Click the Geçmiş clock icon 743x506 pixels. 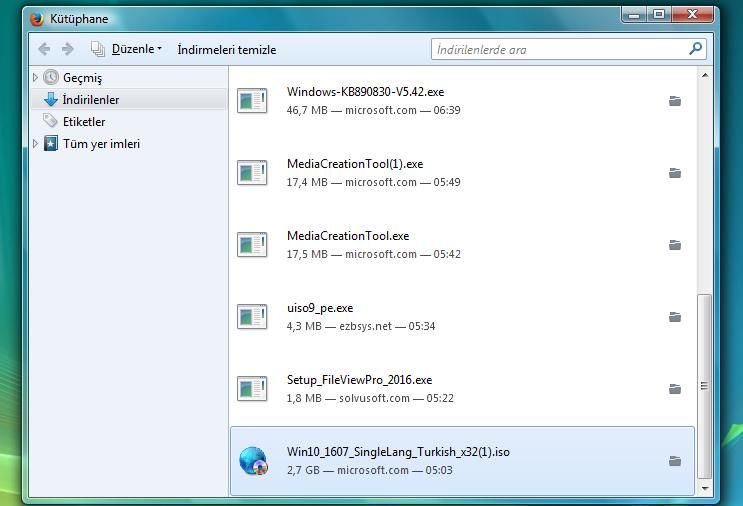pos(51,77)
